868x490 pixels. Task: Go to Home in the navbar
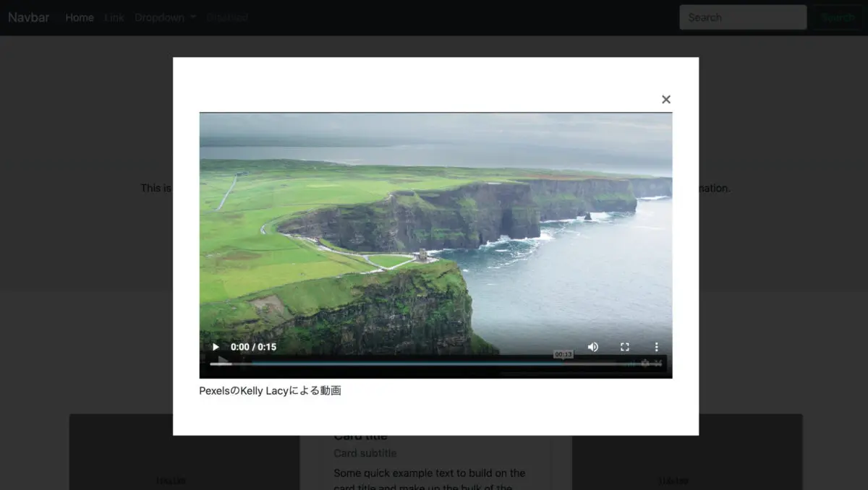[x=80, y=17]
